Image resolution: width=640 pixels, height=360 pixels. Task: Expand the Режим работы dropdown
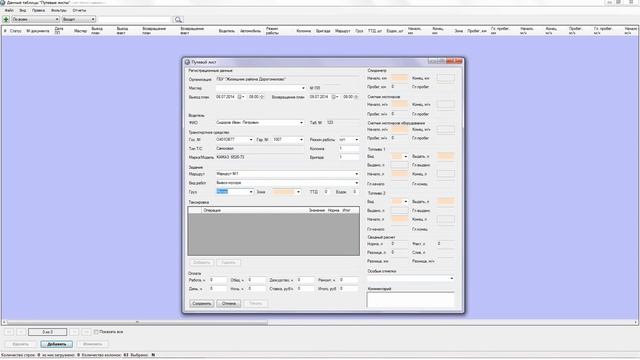(356, 140)
